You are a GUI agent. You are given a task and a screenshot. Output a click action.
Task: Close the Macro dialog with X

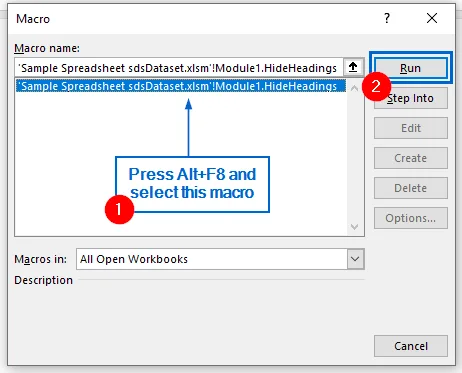[432, 18]
